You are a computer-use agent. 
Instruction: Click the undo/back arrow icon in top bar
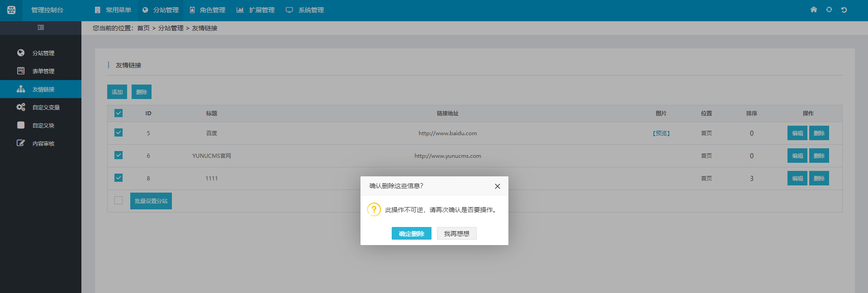point(844,10)
